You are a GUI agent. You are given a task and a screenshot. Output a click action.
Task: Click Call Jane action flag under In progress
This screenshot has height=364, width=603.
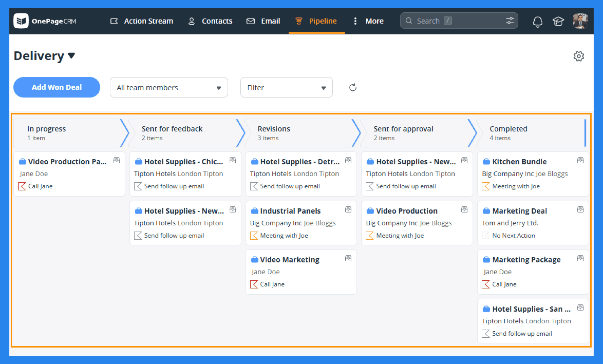coord(22,186)
